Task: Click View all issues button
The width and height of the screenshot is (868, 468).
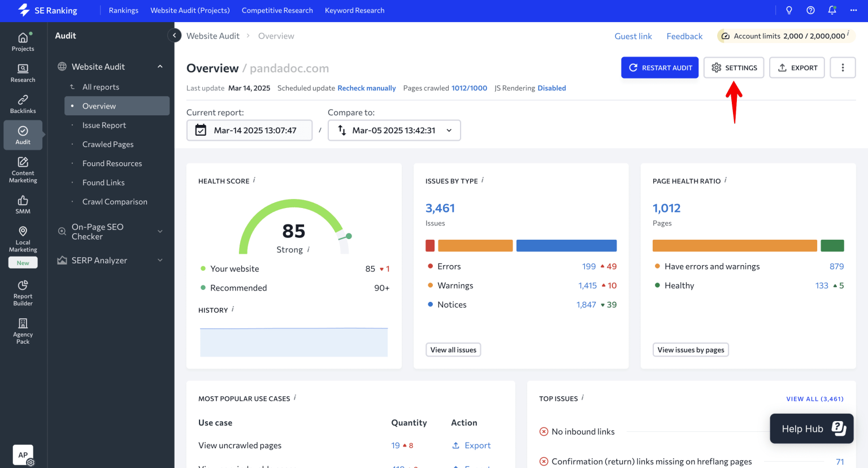Action: tap(453, 350)
